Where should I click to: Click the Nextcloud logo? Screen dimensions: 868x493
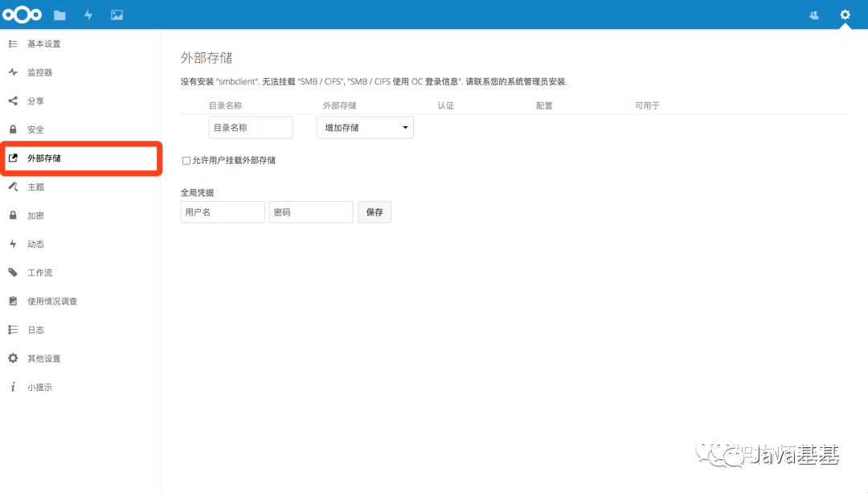[x=23, y=15]
